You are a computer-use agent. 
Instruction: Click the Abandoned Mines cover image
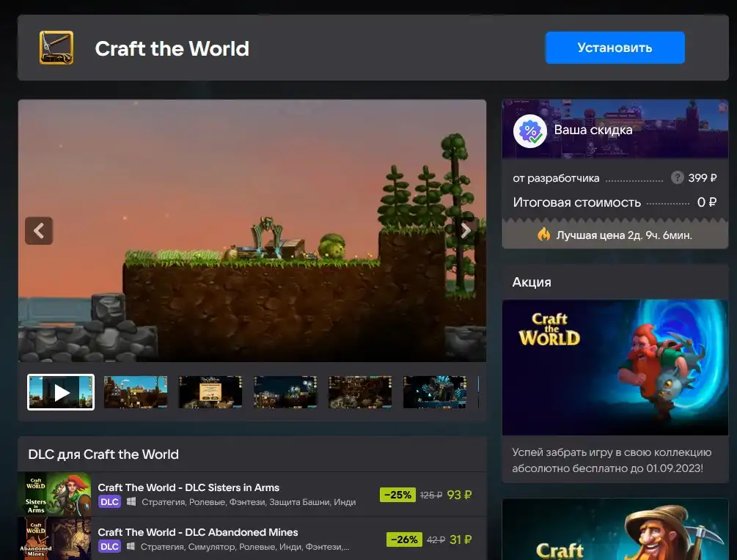pyautogui.click(x=54, y=539)
